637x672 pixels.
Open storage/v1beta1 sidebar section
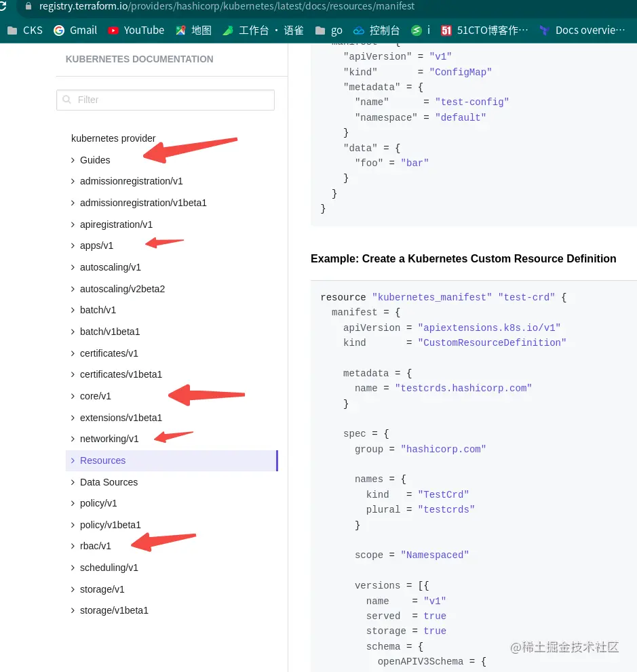point(114,610)
